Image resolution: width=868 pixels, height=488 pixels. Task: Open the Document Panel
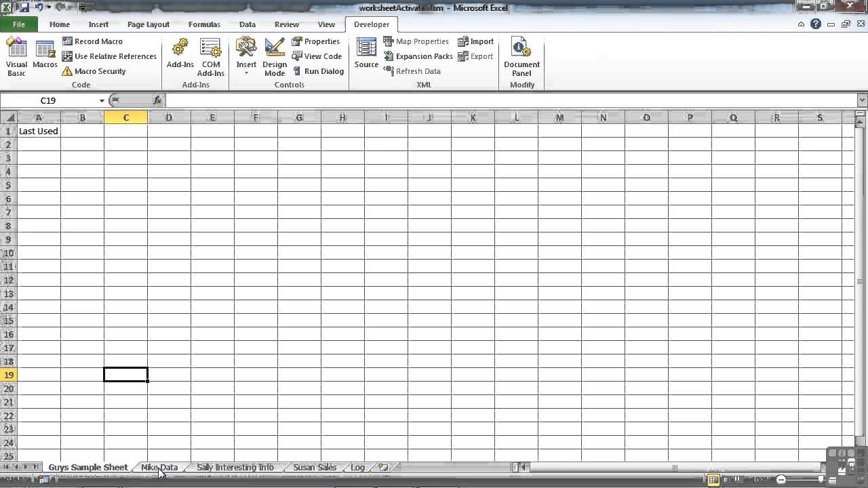click(521, 57)
